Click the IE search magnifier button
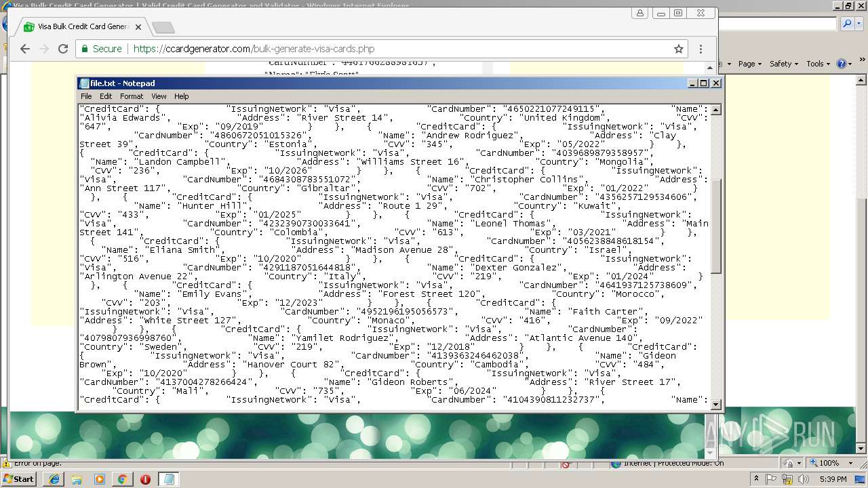Image resolution: width=868 pixels, height=488 pixels. (847, 24)
